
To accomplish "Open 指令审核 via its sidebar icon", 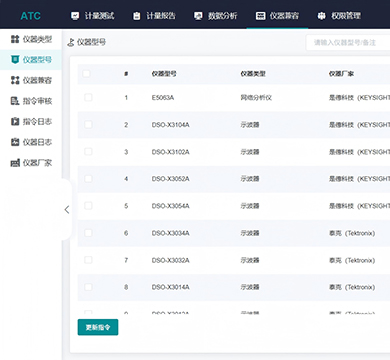I will point(15,101).
